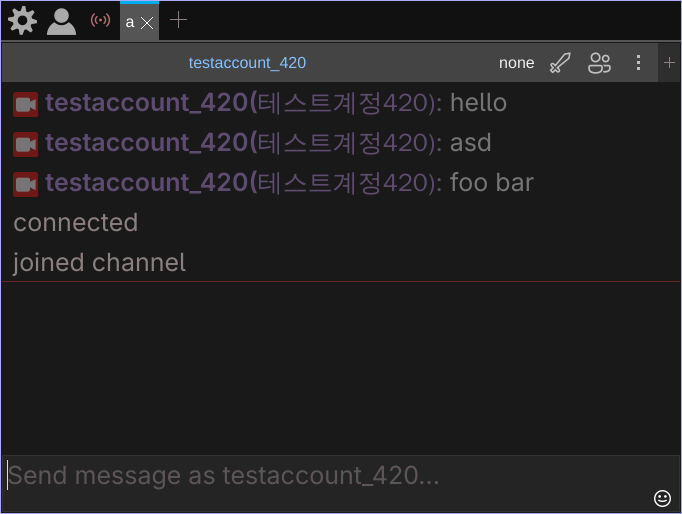Toggle moderation mode sword icon
682x514 pixels.
coord(560,63)
